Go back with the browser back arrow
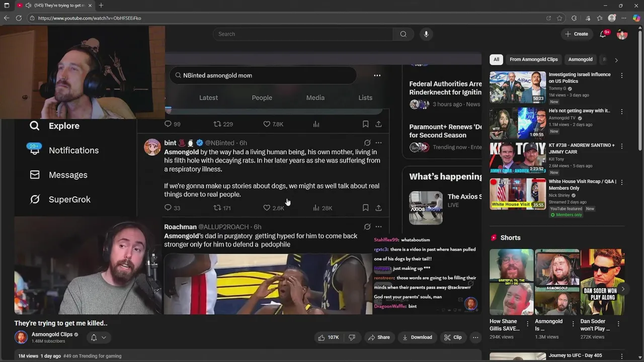This screenshot has height=362, width=644. 6,18
